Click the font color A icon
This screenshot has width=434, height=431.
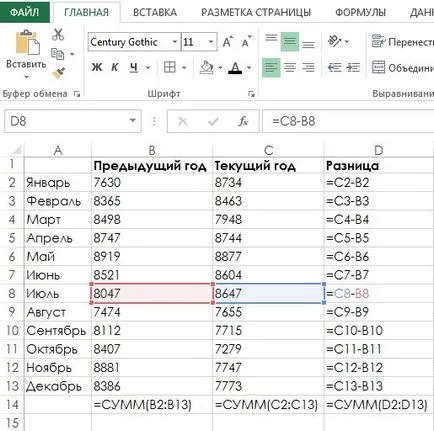[x=235, y=68]
